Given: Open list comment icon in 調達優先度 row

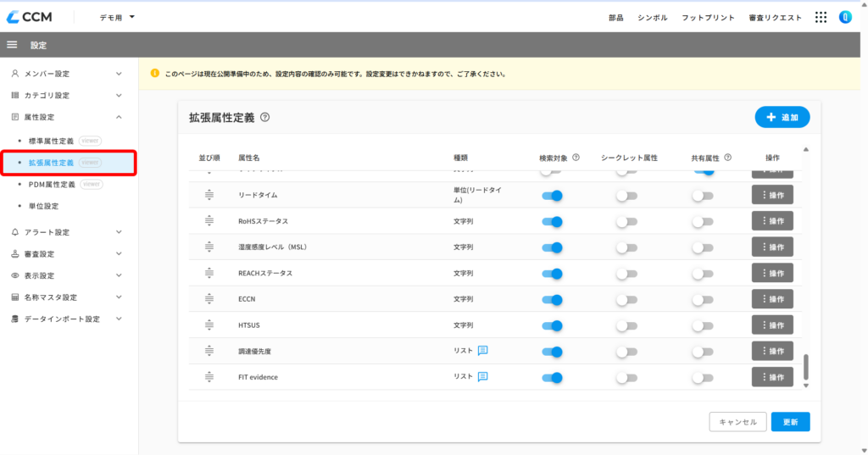Looking at the screenshot, I should (x=482, y=351).
